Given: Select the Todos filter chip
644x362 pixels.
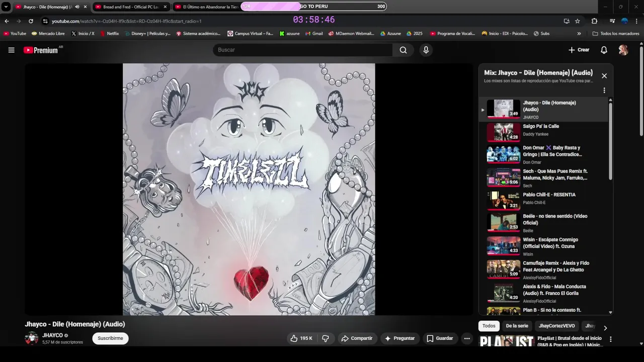Looking at the screenshot, I should tap(489, 326).
